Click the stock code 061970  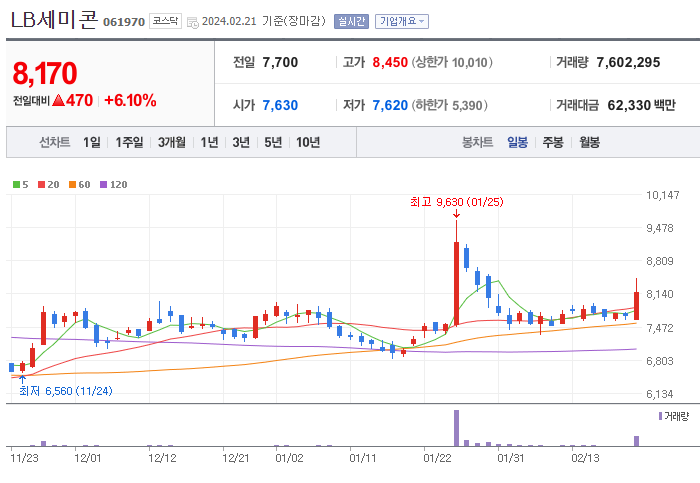click(124, 22)
